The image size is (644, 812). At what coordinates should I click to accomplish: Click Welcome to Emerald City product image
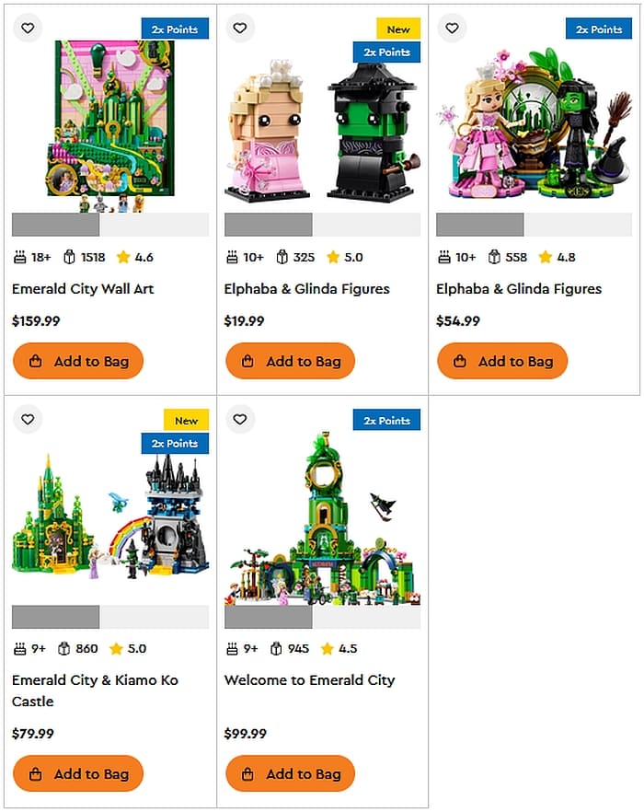pyautogui.click(x=323, y=519)
